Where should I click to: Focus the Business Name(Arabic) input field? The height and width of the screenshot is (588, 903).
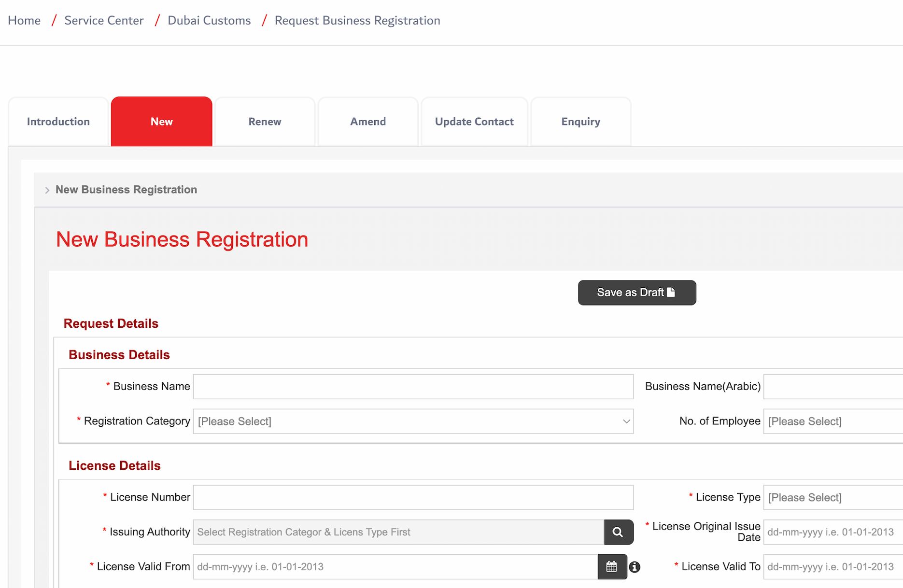[833, 387]
